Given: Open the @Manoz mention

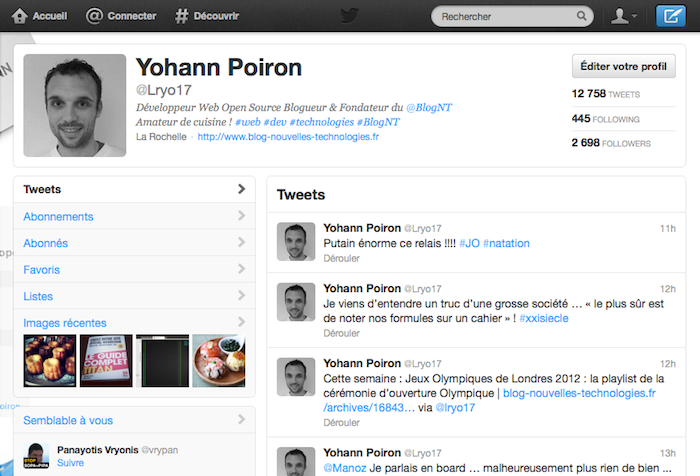Looking at the screenshot, I should 345,468.
